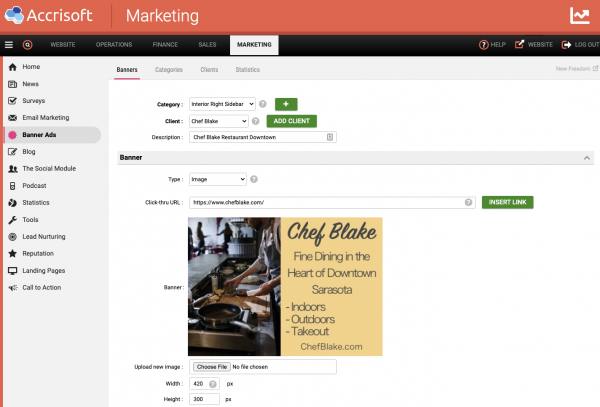Click the Description input field
This screenshot has width=600, height=407.
263,137
